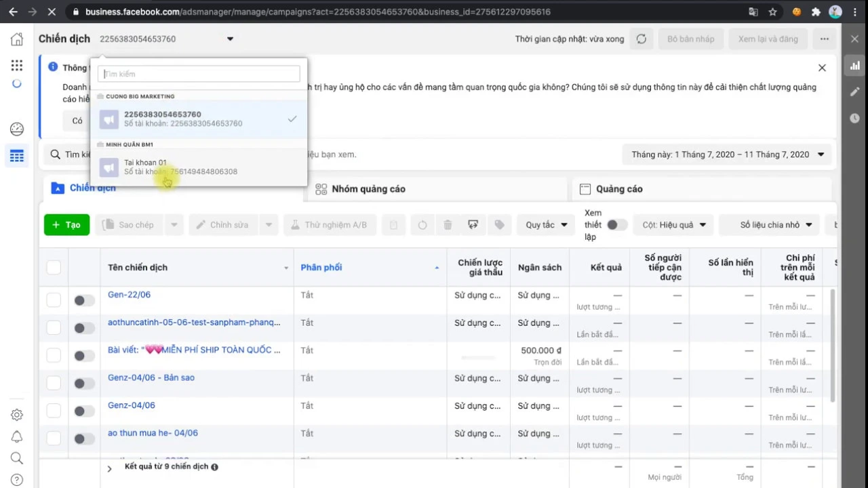Collapse the ad account dropdown arrow
Image resolution: width=868 pixels, height=488 pixels.
(x=230, y=39)
